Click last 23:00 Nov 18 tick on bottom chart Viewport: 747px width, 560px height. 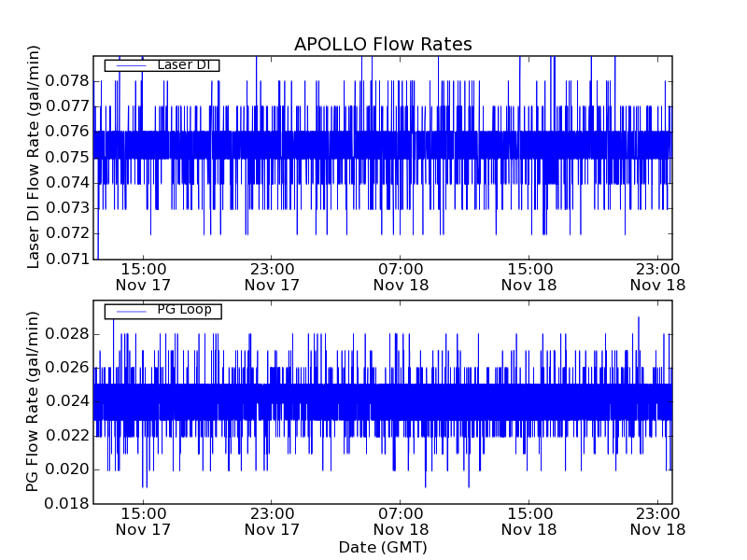[x=658, y=521]
